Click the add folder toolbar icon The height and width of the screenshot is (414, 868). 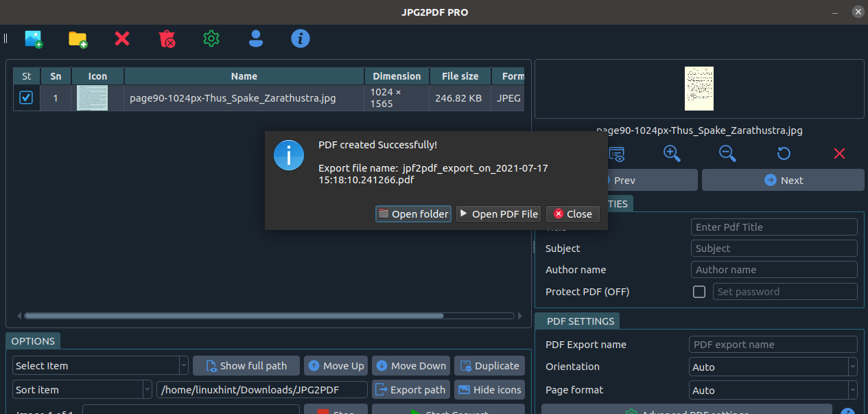(x=78, y=39)
